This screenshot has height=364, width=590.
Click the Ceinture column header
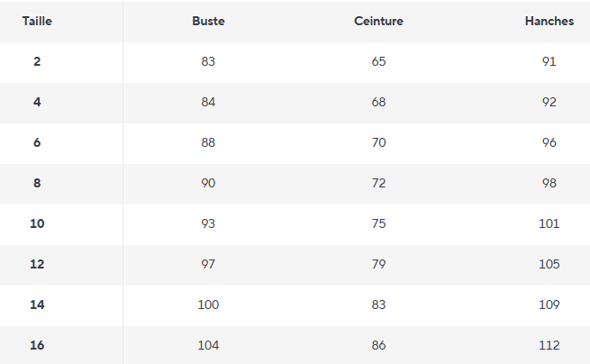click(378, 21)
